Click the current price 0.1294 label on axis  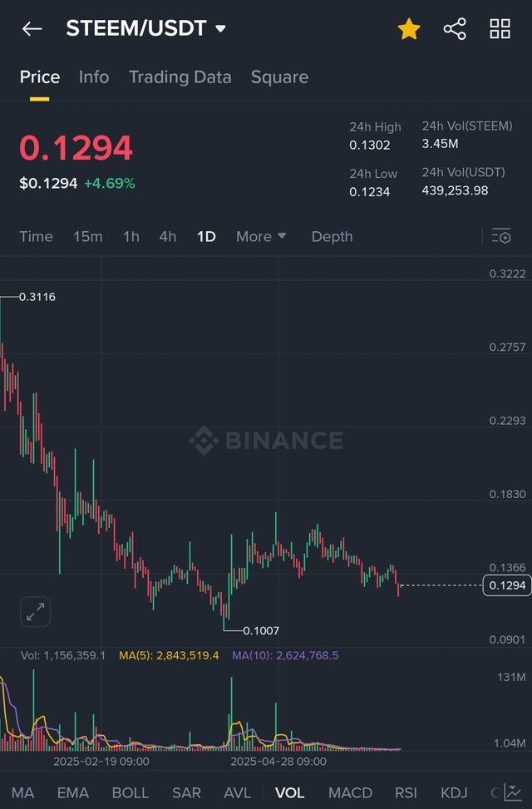pos(507,585)
